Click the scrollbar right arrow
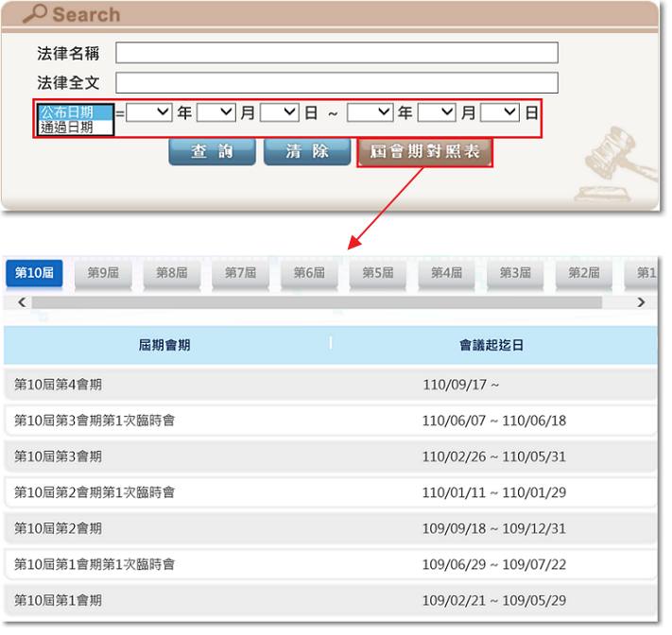 tap(641, 302)
